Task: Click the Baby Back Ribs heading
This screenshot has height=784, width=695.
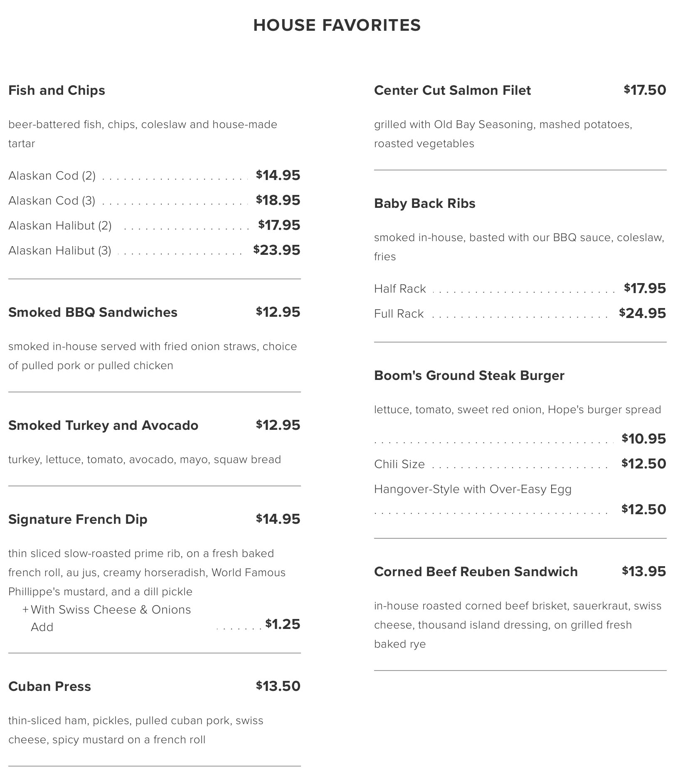Action: pos(424,203)
